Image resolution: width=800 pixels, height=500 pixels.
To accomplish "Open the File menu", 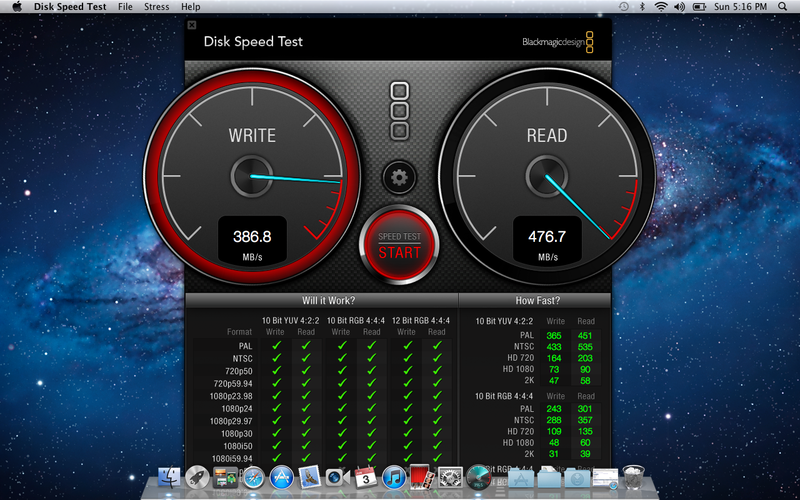I will tap(125, 7).
